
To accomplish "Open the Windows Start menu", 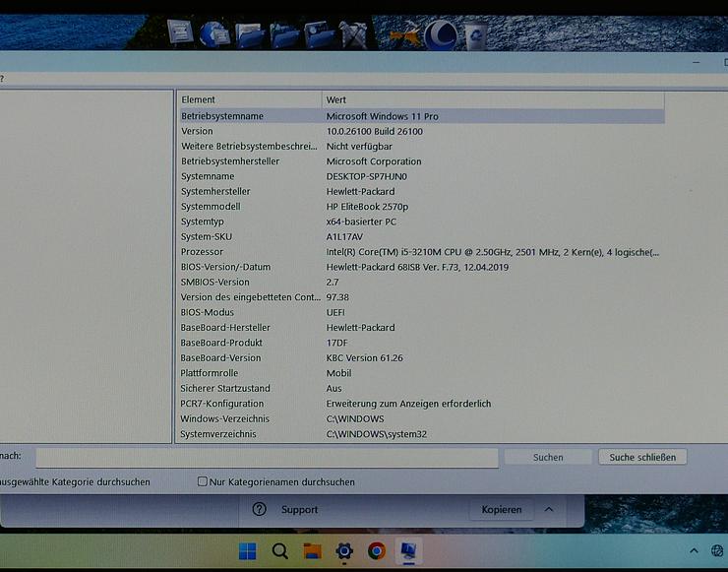I will click(247, 551).
